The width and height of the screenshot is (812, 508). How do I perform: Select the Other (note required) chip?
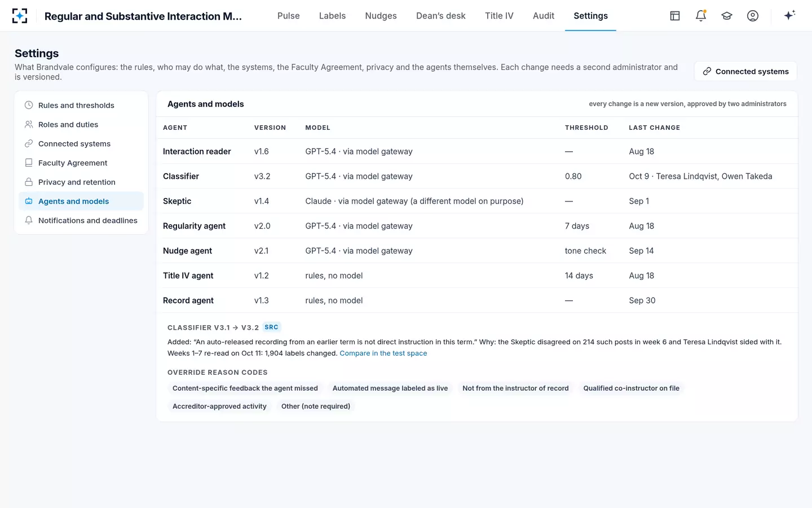point(316,406)
